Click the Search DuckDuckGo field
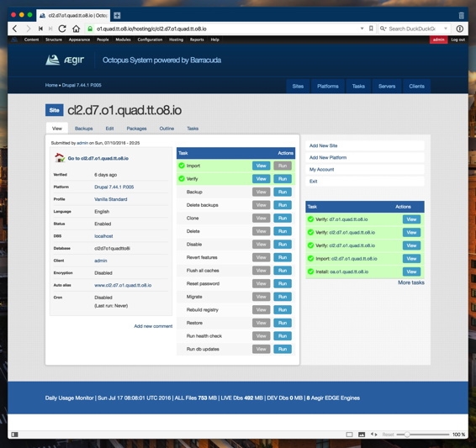 coord(414,29)
